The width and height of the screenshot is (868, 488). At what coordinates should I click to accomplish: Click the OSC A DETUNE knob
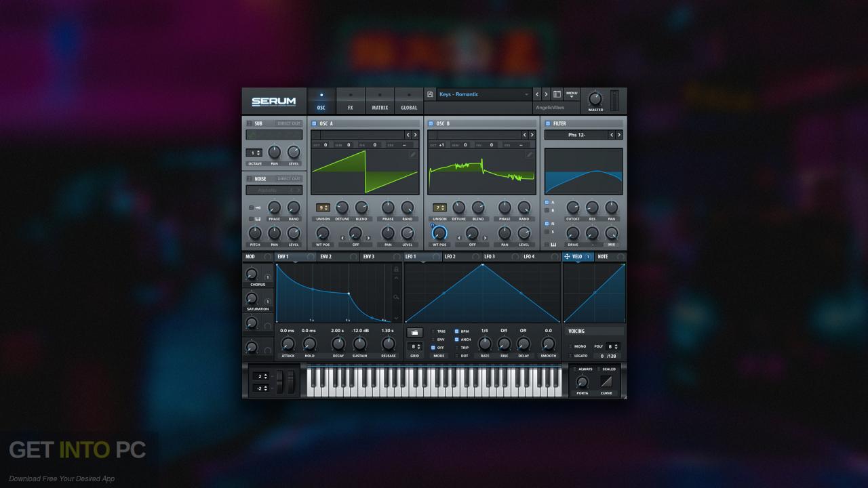[342, 207]
